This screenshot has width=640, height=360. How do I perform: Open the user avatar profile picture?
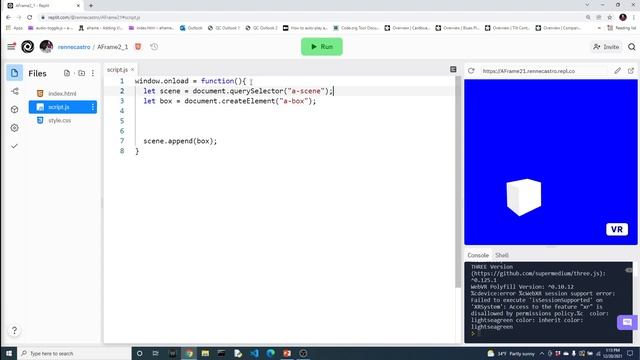tap(46, 47)
